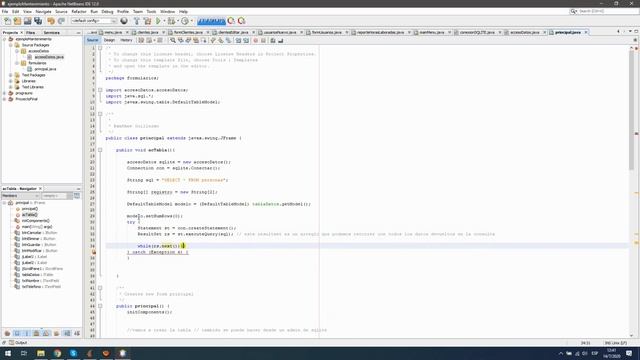The image size is (640, 360).
Task: Toggle the fifth filter icon in Navigator bottom bar
Action: [x=46, y=333]
